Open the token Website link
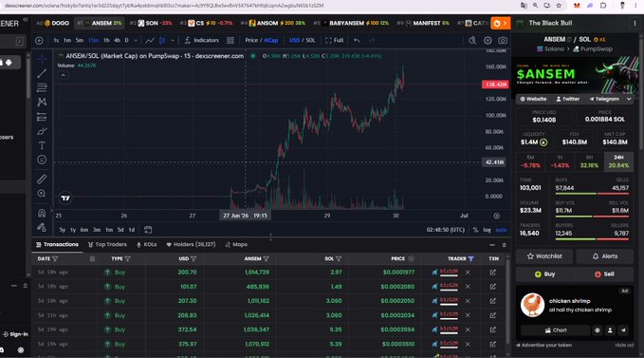This screenshot has height=358, width=644. 533,99
